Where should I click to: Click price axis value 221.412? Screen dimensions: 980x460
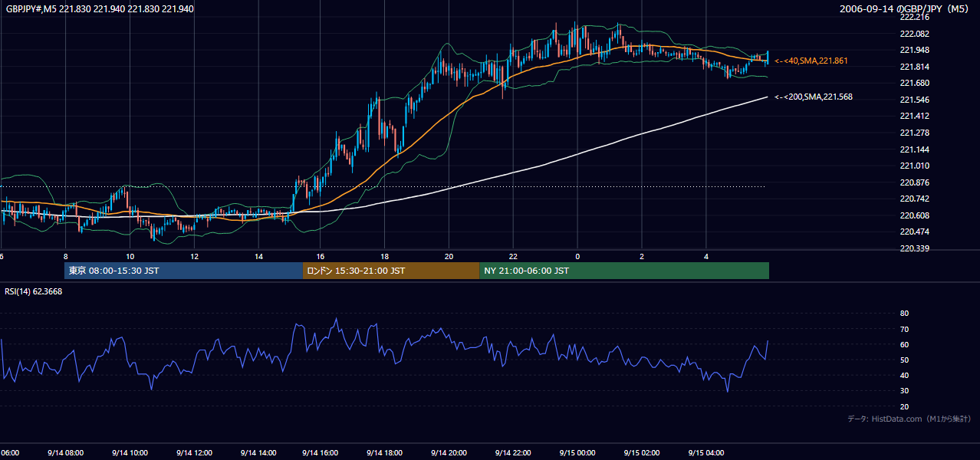pos(914,116)
